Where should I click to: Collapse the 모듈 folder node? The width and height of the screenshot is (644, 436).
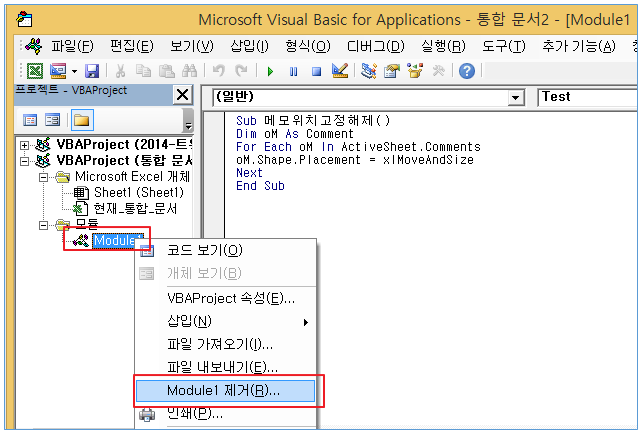point(43,225)
